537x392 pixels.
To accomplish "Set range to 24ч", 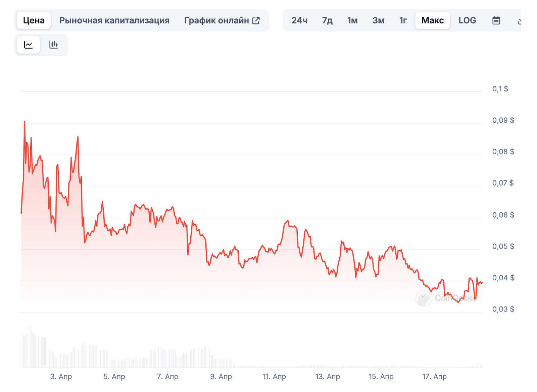I will pos(299,20).
